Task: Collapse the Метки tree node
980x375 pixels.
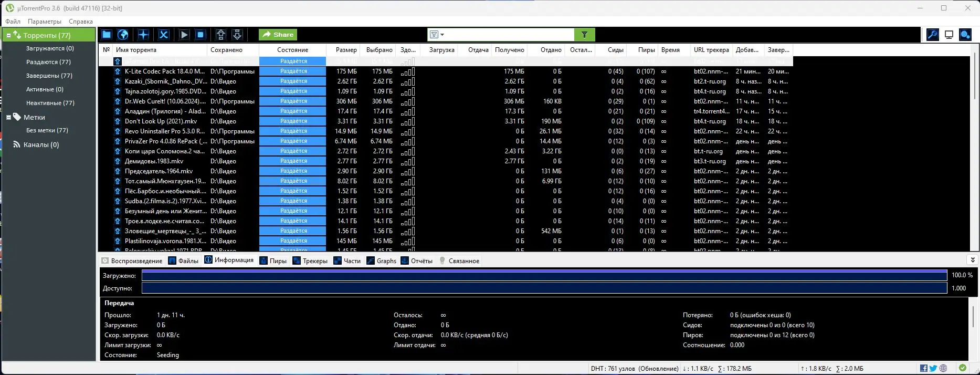Action: (x=8, y=117)
